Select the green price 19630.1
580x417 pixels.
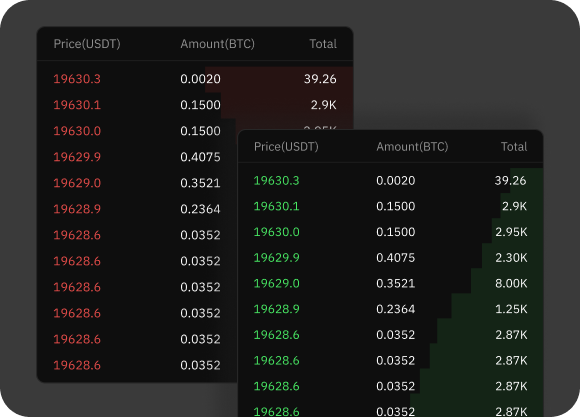276,206
